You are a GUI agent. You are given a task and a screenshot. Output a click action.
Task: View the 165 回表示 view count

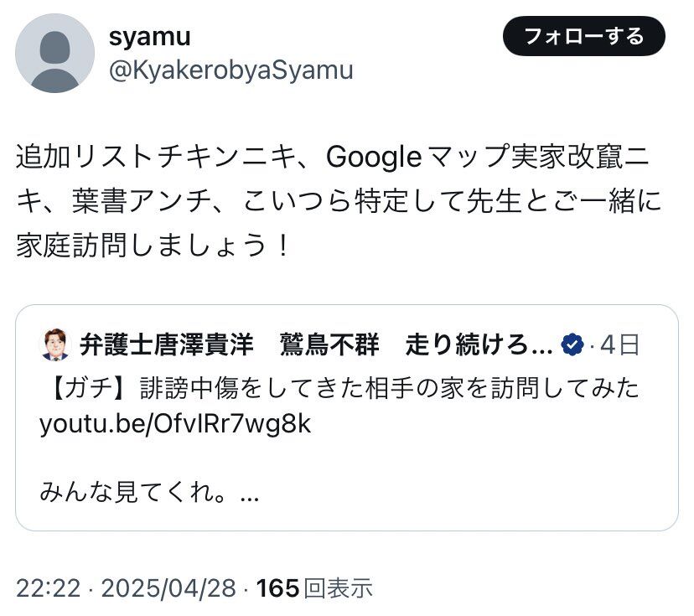pyautogui.click(x=314, y=588)
